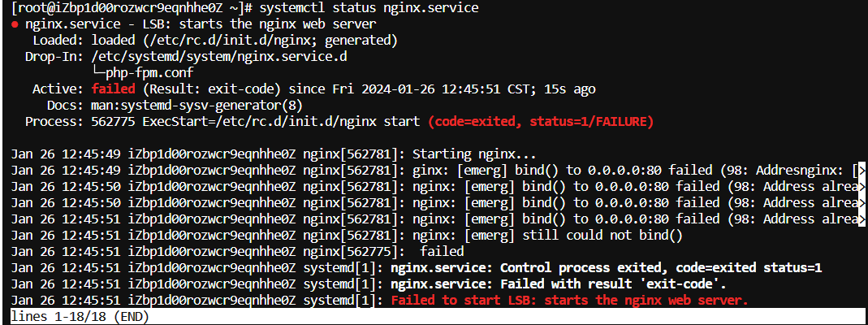The image size is (868, 325).
Task: Click 'Failed with result exit-code' bold line
Action: pyautogui.click(x=558, y=284)
